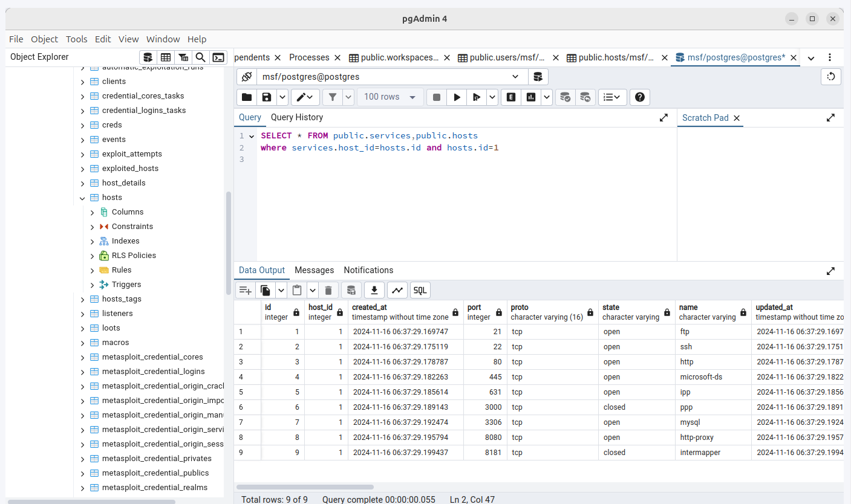Run Execute script play-with-cursor icon
This screenshot has width=851, height=504.
[x=477, y=97]
